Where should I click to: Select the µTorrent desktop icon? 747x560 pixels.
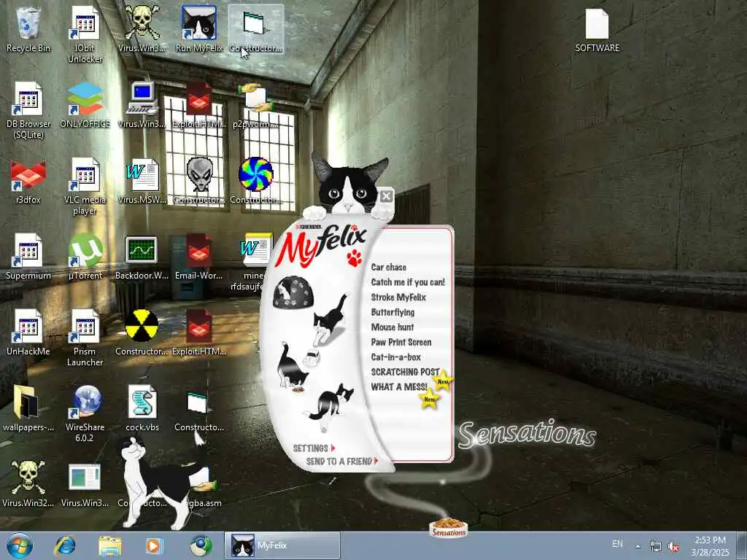tap(85, 257)
